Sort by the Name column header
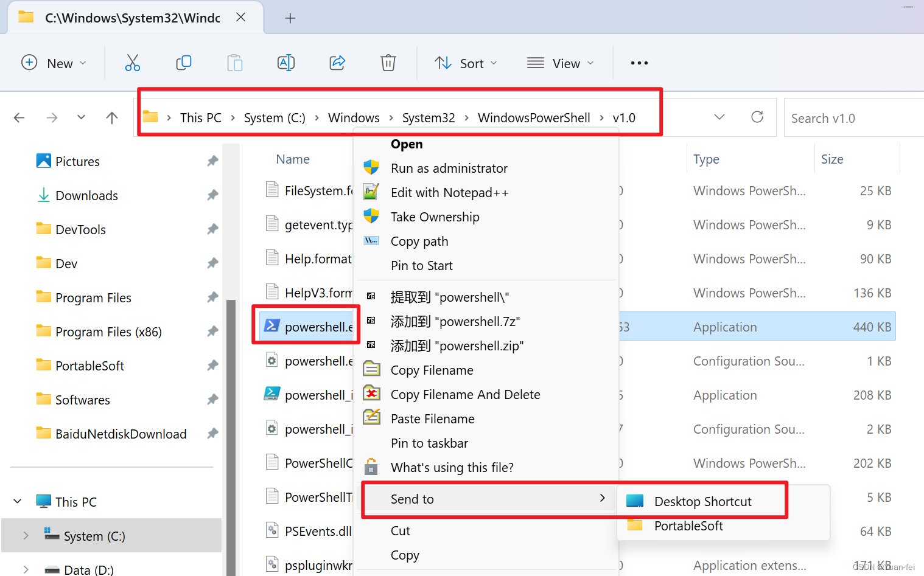The image size is (924, 576). pyautogui.click(x=293, y=159)
